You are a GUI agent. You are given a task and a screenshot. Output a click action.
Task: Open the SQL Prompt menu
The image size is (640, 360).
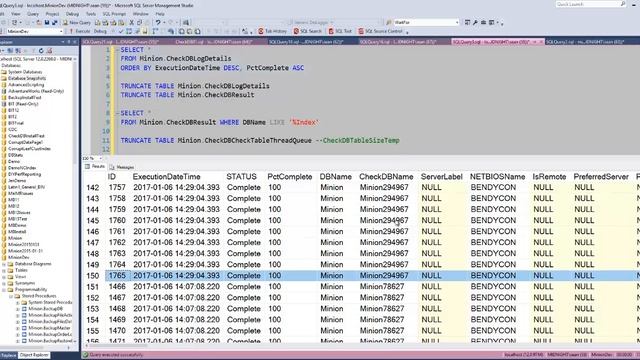114,14
